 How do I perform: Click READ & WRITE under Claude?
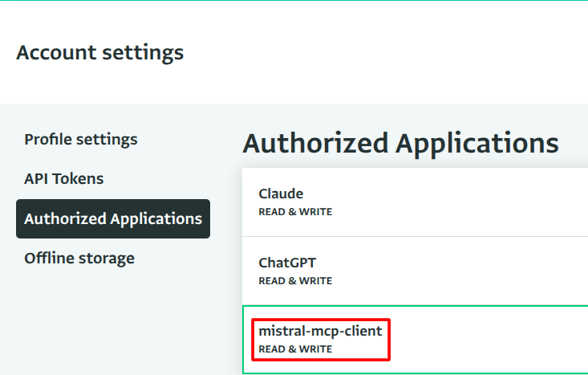click(x=295, y=212)
